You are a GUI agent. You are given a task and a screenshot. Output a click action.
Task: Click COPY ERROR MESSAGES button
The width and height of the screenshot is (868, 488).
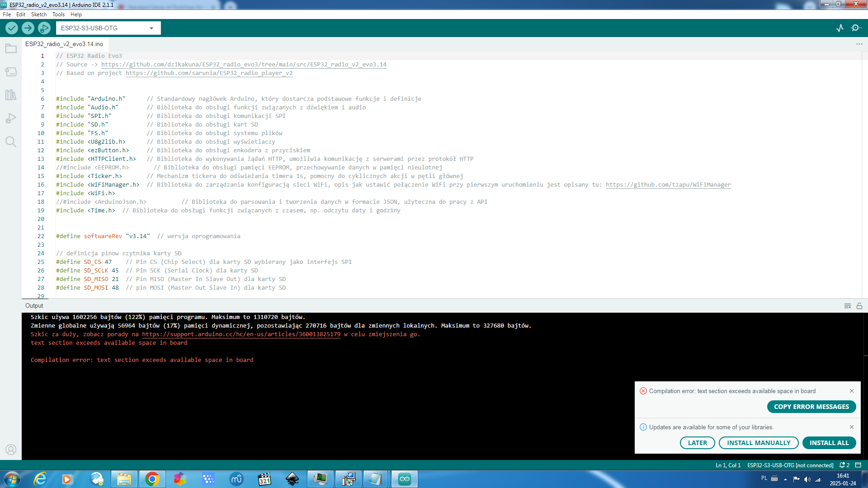pyautogui.click(x=811, y=407)
